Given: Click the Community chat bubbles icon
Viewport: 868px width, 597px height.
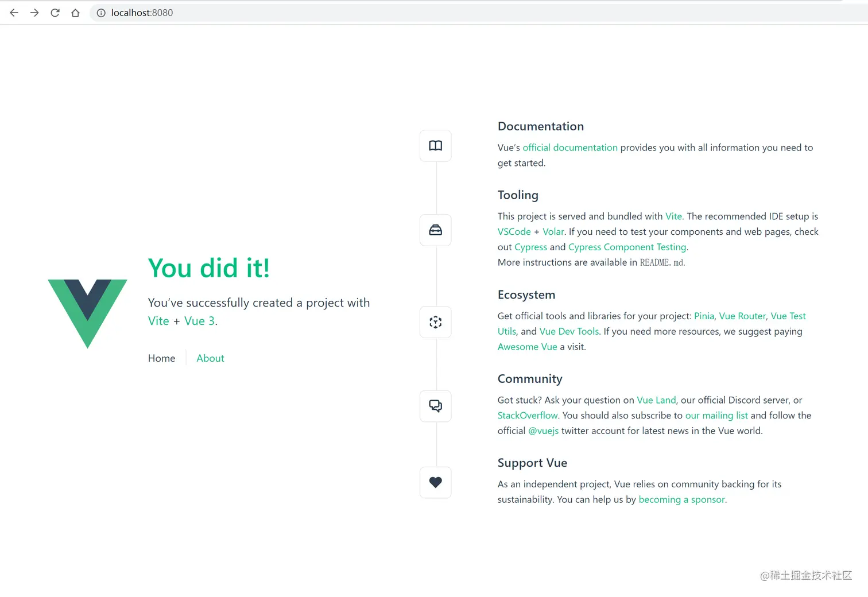Looking at the screenshot, I should 436,406.
